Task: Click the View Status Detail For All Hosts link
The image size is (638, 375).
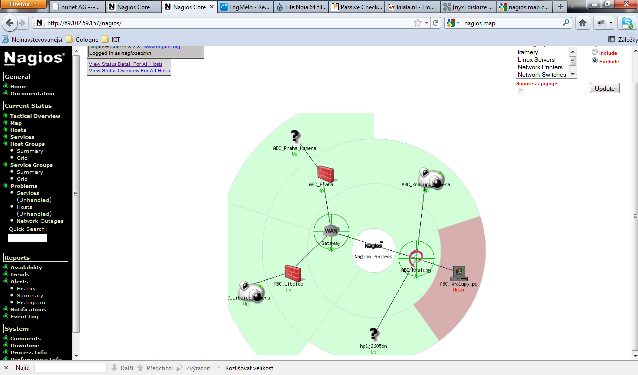Action: tap(125, 64)
